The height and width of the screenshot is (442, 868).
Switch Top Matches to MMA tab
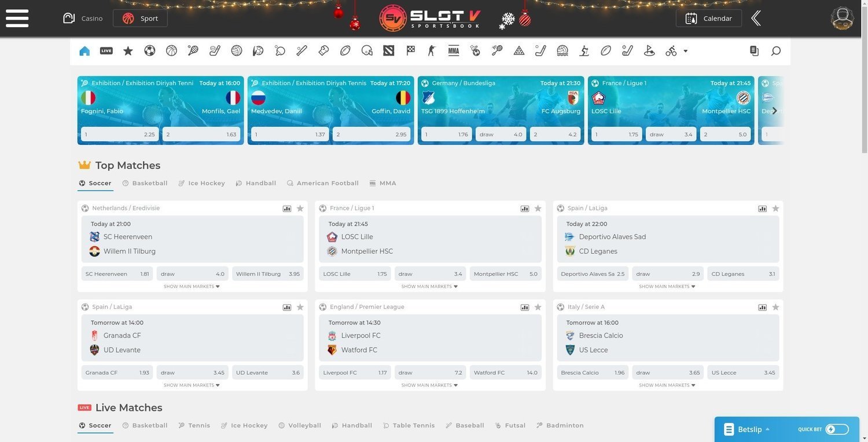(x=382, y=183)
